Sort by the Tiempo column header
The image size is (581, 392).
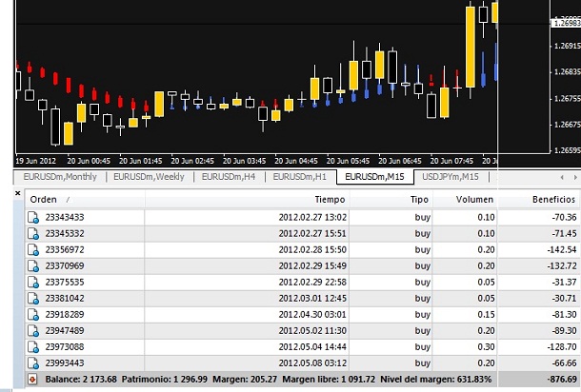(330, 199)
